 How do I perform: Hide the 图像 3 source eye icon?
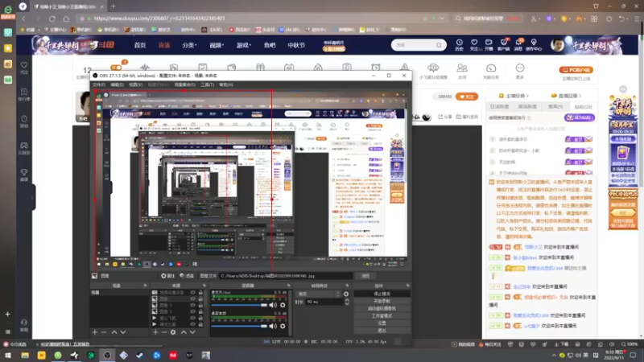(192, 306)
